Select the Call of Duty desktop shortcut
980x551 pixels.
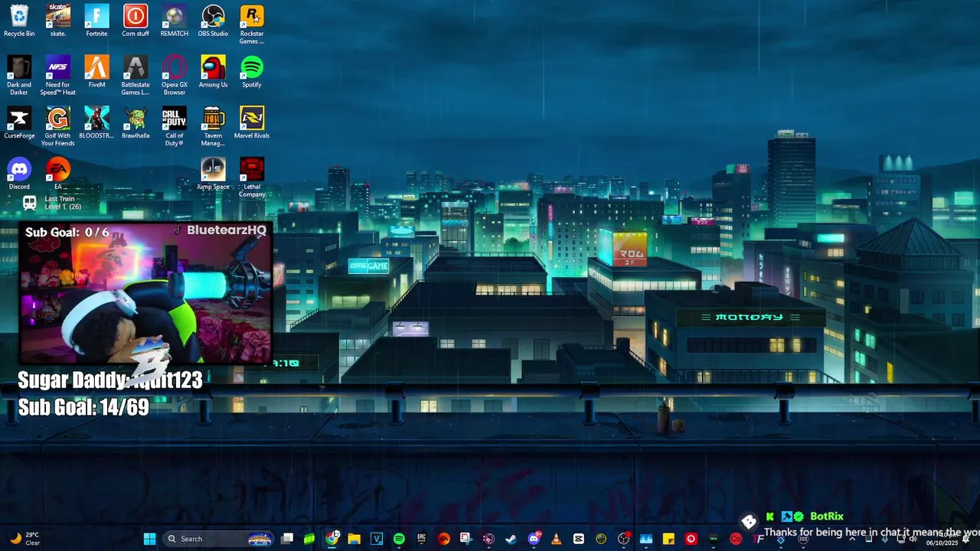[175, 126]
